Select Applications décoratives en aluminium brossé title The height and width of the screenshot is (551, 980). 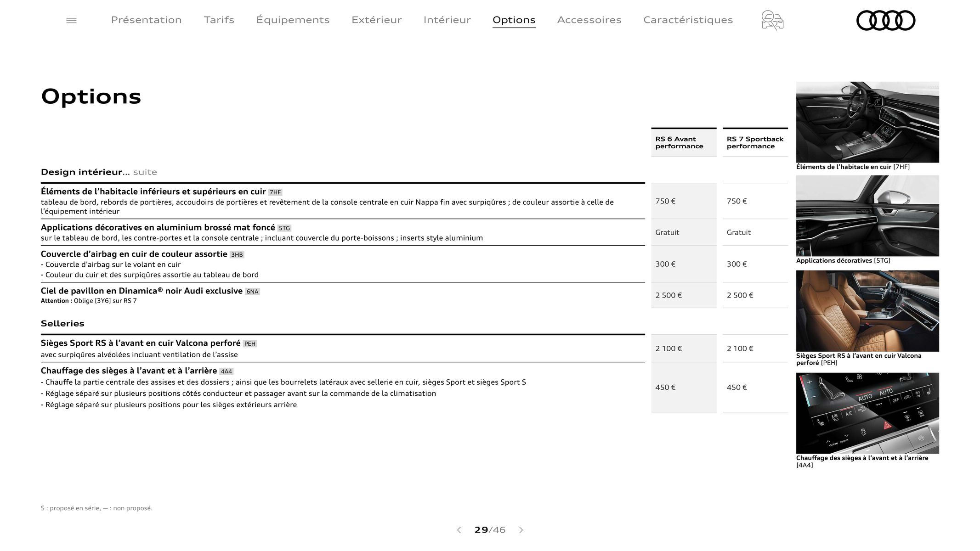point(158,227)
